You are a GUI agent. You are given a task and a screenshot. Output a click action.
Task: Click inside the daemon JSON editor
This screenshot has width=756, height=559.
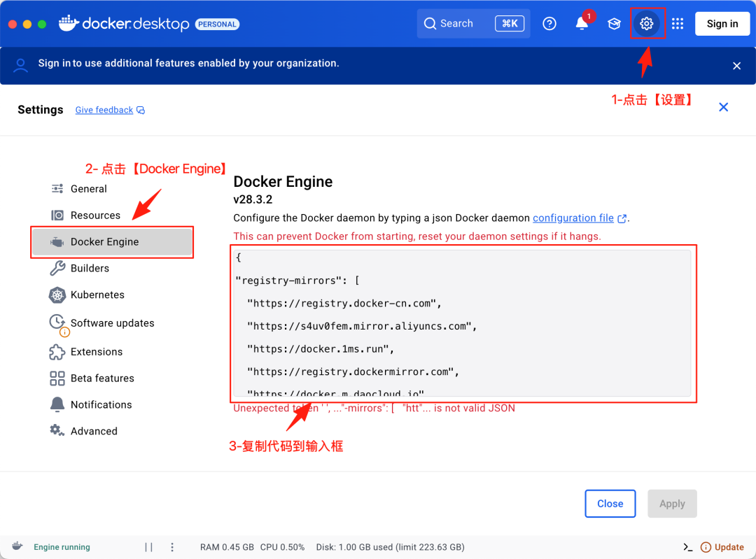462,323
